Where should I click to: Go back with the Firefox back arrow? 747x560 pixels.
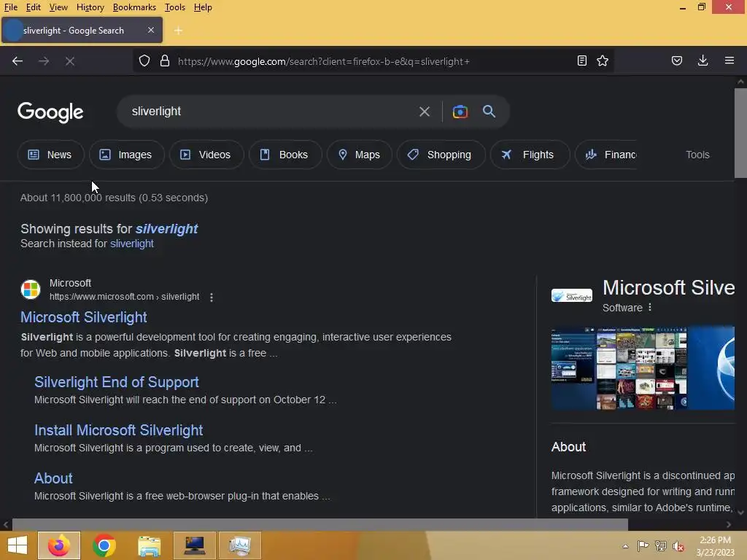(18, 61)
